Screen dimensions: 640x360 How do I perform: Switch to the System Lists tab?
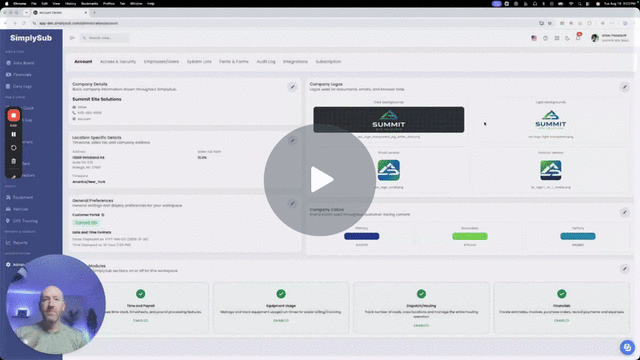(199, 62)
